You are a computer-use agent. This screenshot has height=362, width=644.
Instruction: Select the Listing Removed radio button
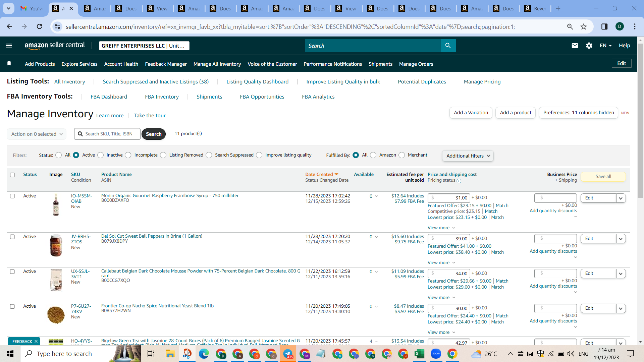pos(163,155)
